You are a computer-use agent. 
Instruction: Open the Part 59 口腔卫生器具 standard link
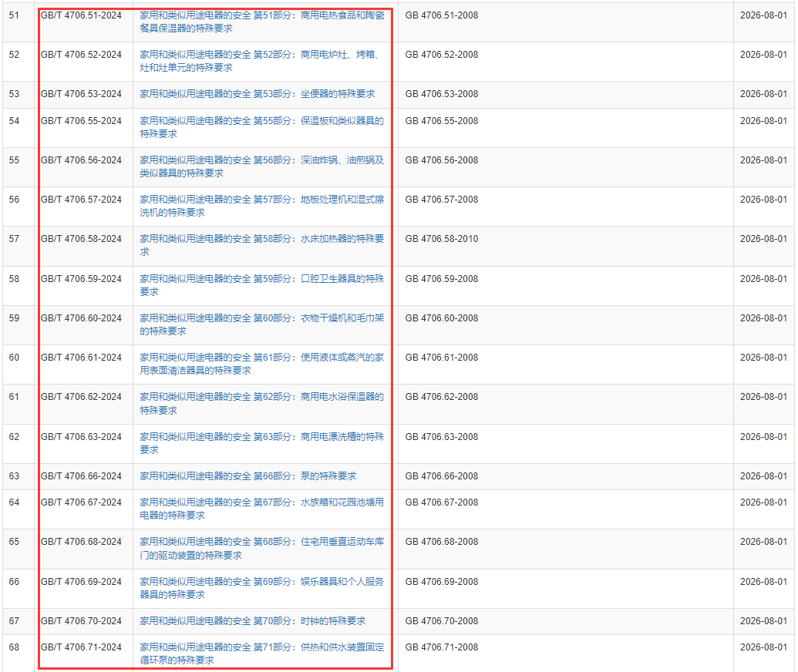pyautogui.click(x=261, y=279)
